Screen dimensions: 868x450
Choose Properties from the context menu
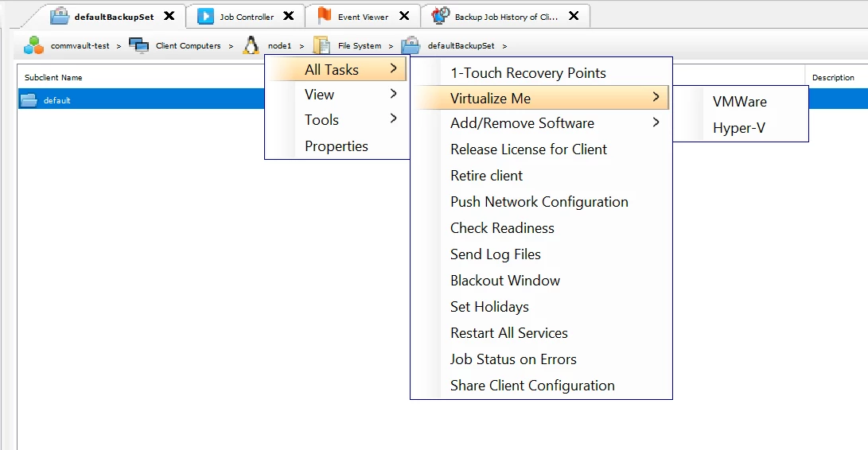pyautogui.click(x=337, y=146)
